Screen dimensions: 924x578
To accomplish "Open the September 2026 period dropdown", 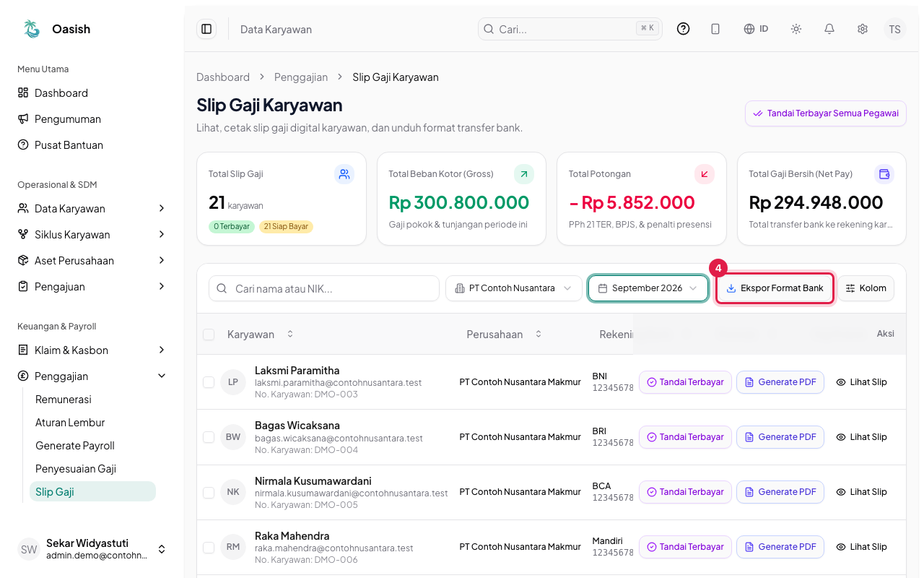I will click(648, 288).
